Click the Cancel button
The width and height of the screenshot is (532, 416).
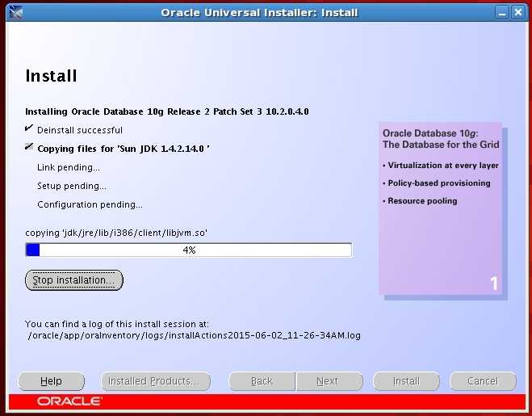pyautogui.click(x=483, y=381)
